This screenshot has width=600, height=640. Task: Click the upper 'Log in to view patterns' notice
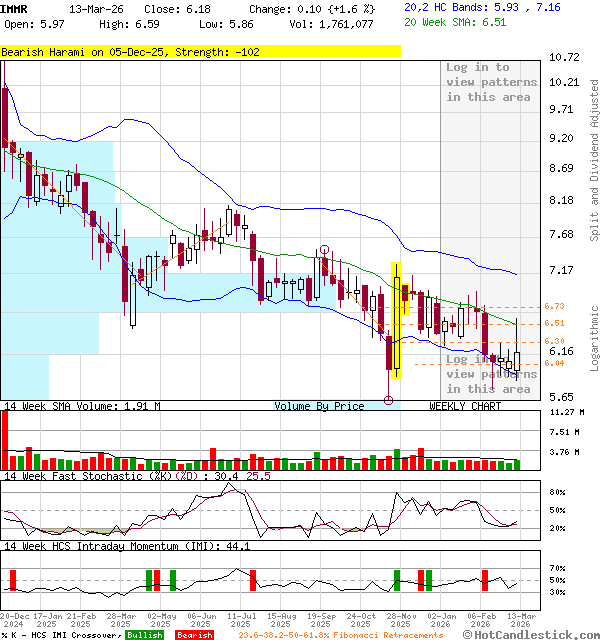tap(490, 82)
